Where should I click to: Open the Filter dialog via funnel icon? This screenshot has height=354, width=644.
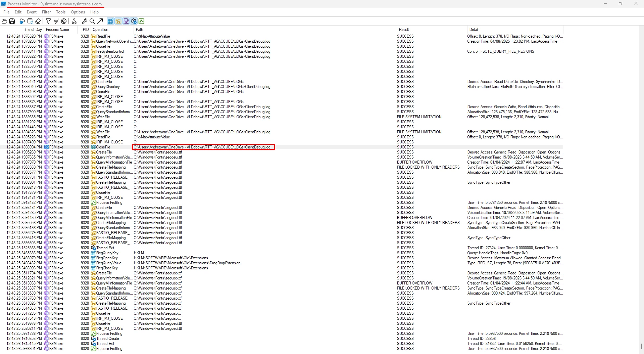click(x=48, y=21)
